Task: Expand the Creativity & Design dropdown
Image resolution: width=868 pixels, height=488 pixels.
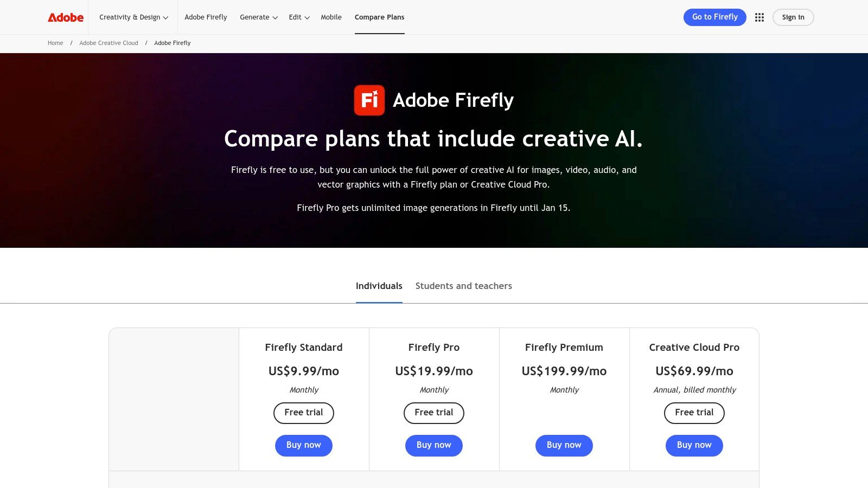Action: [x=133, y=17]
